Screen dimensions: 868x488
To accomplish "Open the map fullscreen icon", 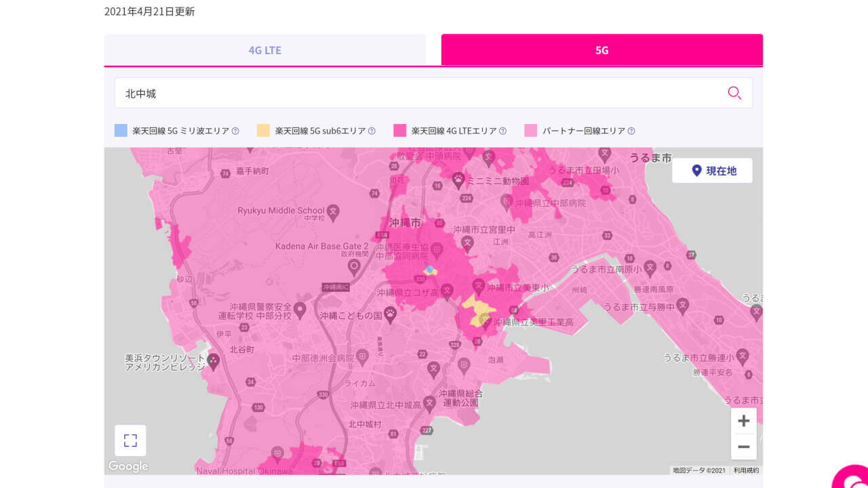I will click(x=129, y=440).
